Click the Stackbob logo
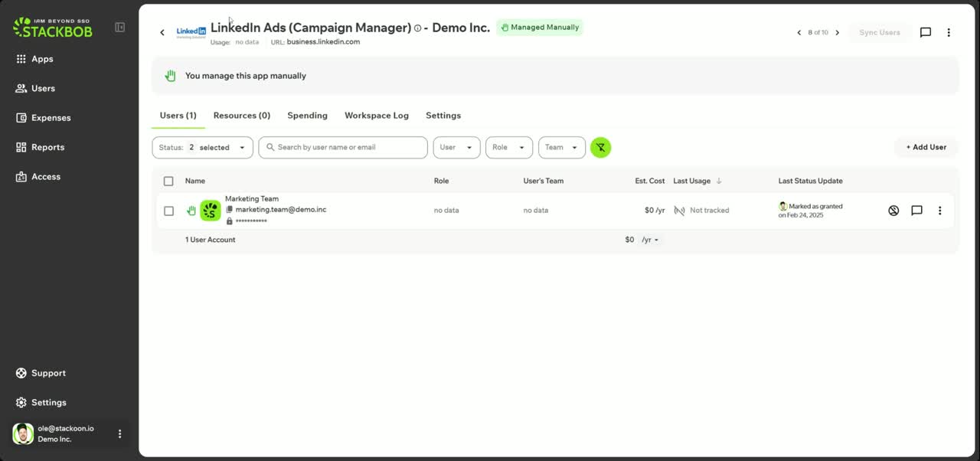The height and width of the screenshot is (461, 980). 52,28
